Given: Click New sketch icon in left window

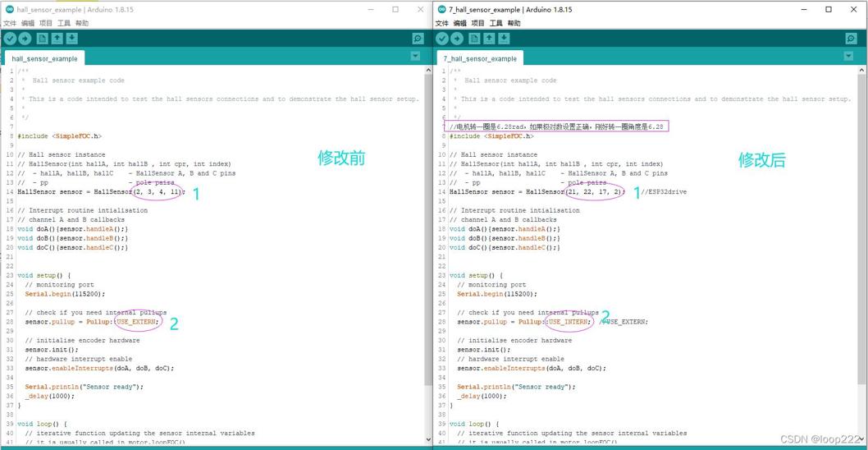Looking at the screenshot, I should tap(43, 39).
